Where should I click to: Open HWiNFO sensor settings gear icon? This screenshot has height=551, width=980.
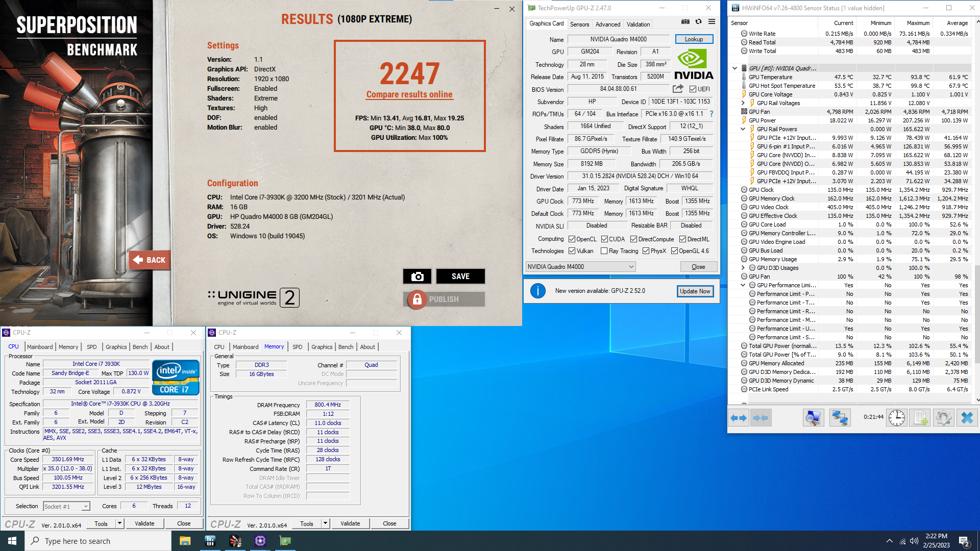click(943, 418)
